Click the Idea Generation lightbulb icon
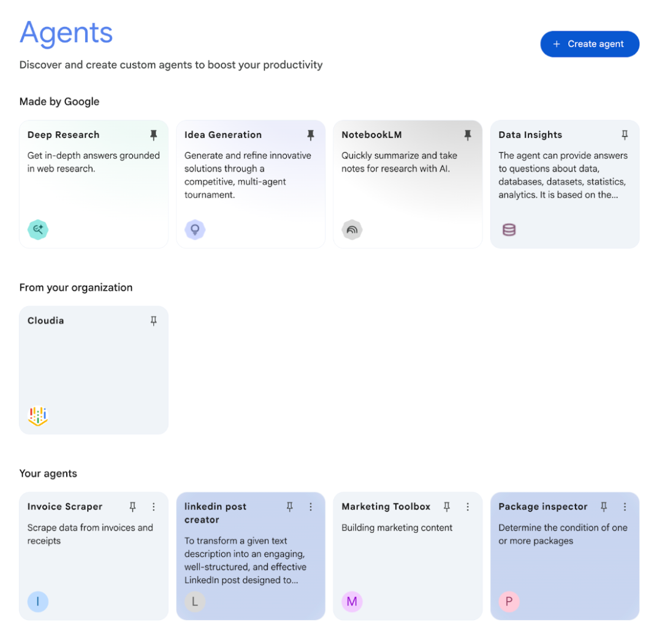 click(195, 230)
